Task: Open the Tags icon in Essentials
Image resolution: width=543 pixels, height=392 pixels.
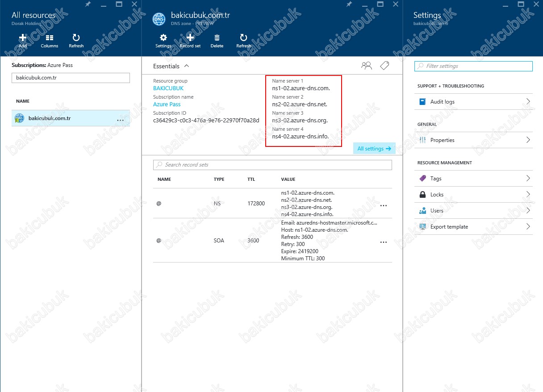Action: pyautogui.click(x=384, y=66)
